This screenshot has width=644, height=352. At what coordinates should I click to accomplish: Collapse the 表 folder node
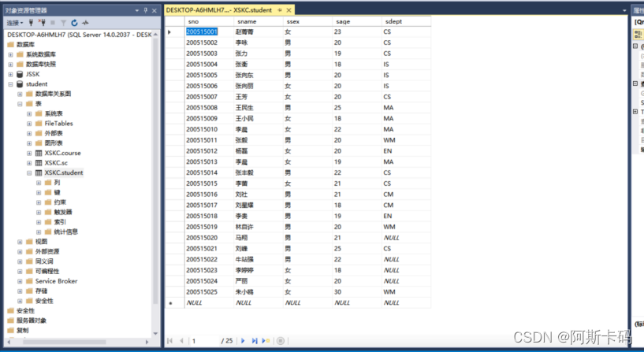tap(20, 104)
